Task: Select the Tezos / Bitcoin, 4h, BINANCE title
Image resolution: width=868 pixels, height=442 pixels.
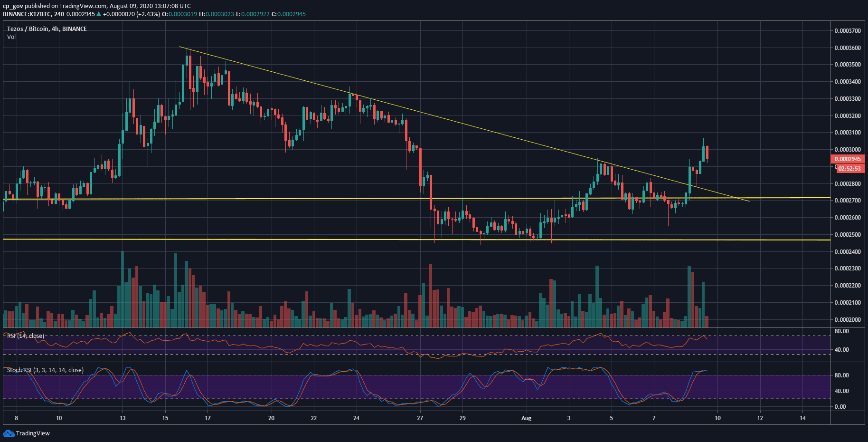Action: (47, 29)
